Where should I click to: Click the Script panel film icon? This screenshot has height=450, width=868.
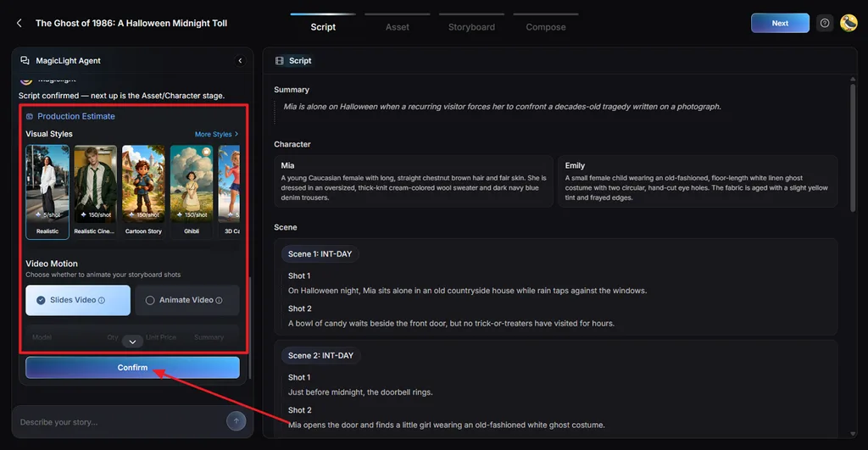pos(280,61)
